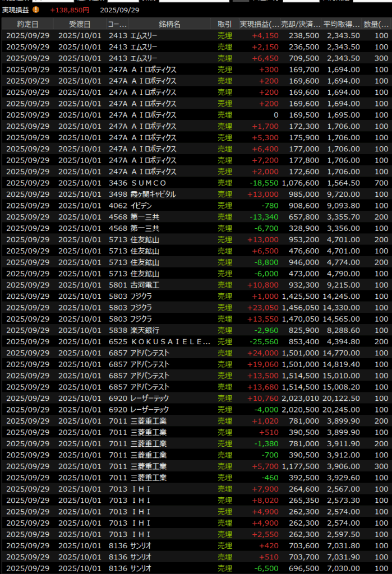The image size is (392, 574).
Task: Click the +23,050 フジクラ profit cell
Action: point(262,308)
